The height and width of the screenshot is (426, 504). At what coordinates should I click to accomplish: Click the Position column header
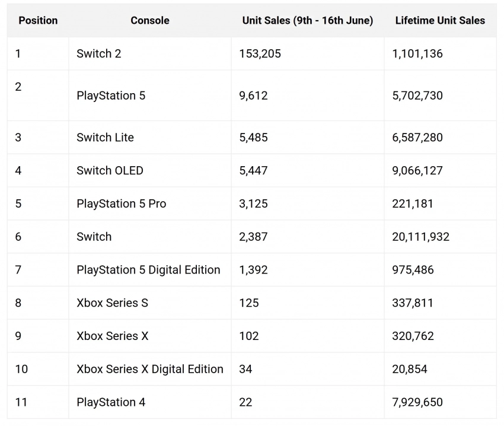(38, 21)
